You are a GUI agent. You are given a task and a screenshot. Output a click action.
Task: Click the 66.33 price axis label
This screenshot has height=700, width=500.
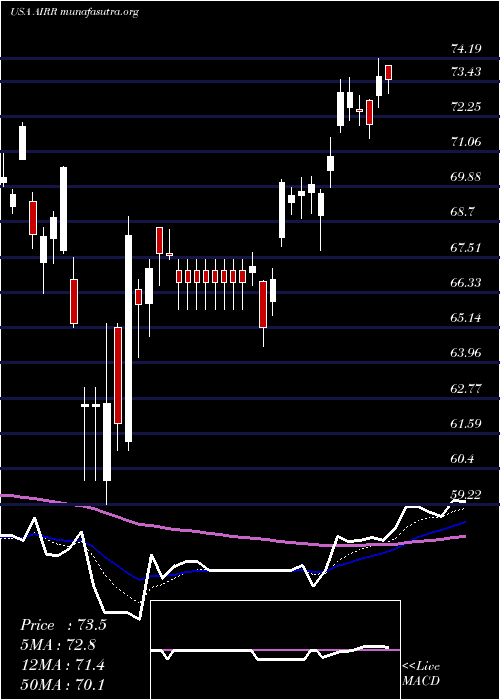click(466, 283)
